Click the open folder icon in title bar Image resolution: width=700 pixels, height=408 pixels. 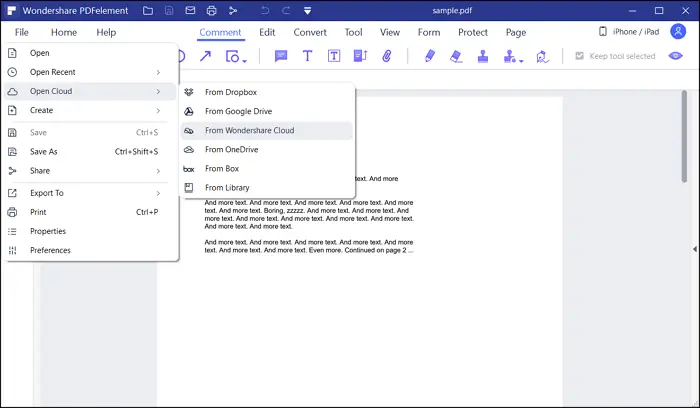[148, 11]
